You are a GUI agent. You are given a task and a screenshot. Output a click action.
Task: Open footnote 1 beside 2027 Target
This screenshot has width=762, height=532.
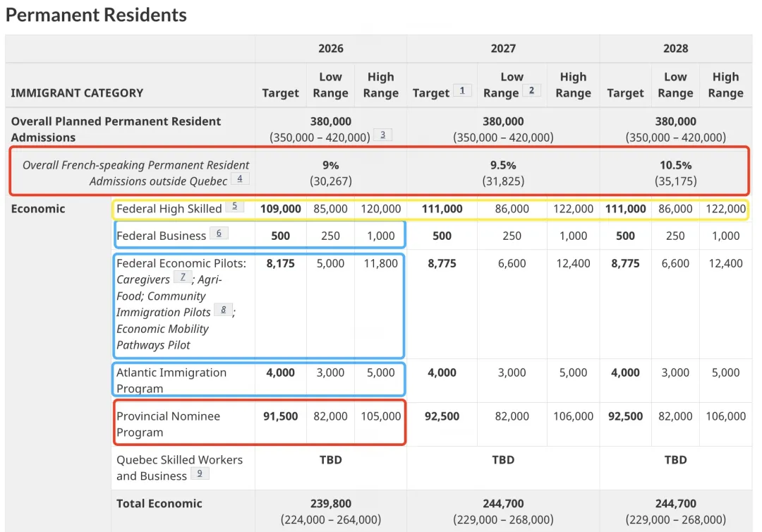463,90
